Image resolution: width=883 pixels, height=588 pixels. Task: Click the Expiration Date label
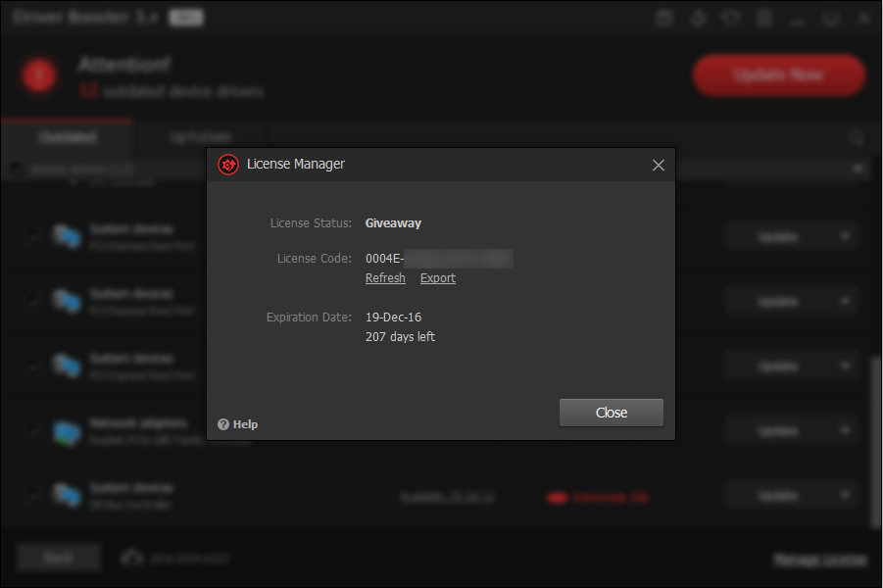[x=309, y=318]
